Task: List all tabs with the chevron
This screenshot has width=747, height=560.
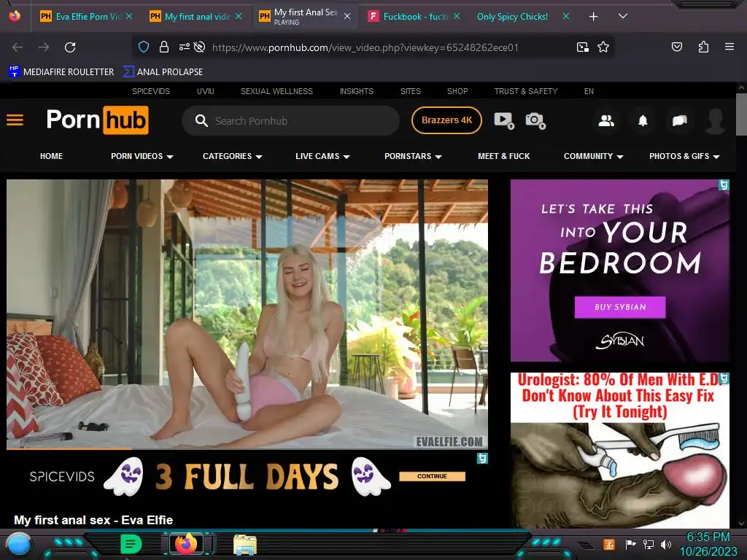Action: coord(623,16)
